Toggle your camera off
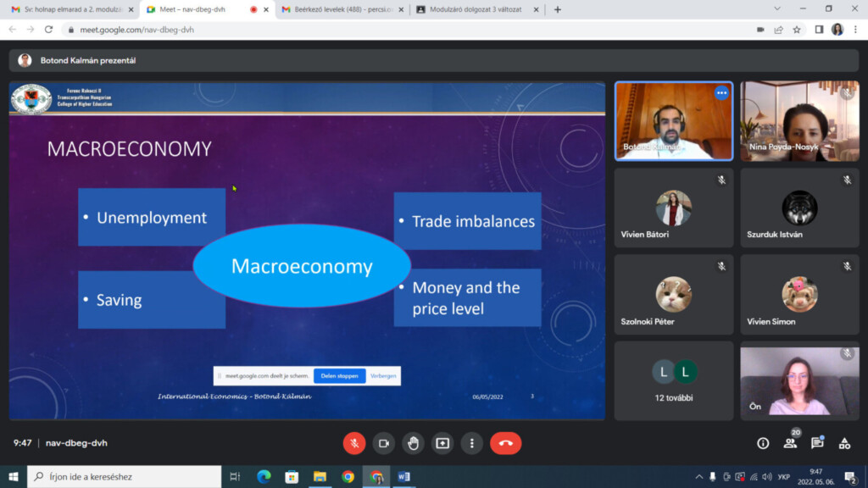Screen dimensions: 868x488 pyautogui.click(x=383, y=443)
